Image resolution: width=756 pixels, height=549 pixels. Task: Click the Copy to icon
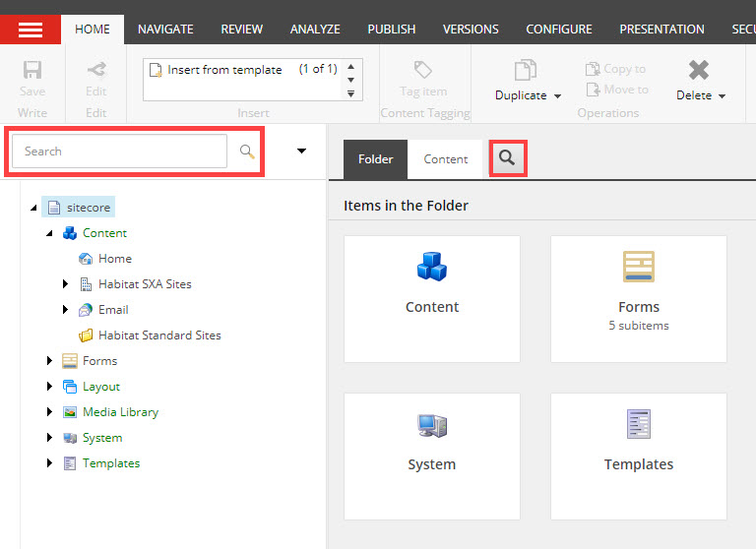coord(592,69)
